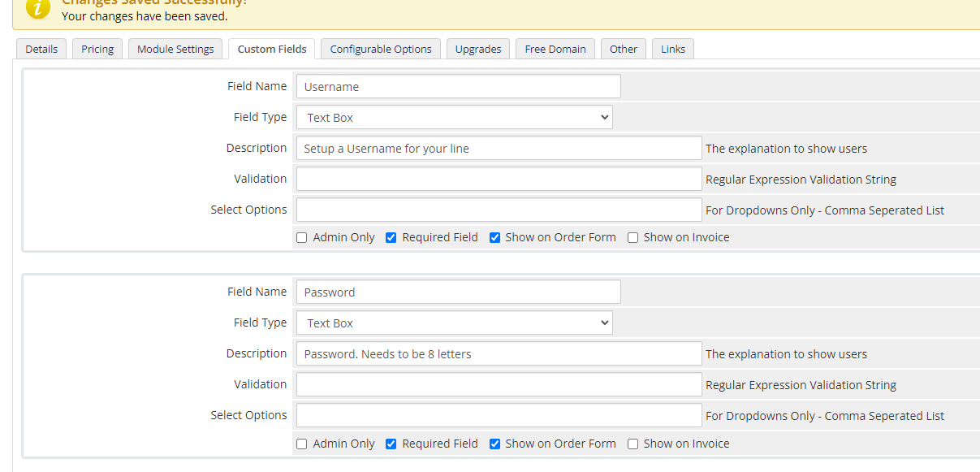980x472 pixels.
Task: Click 'Regular Expression Validation String' hint in Username section
Action: pyautogui.click(x=801, y=180)
